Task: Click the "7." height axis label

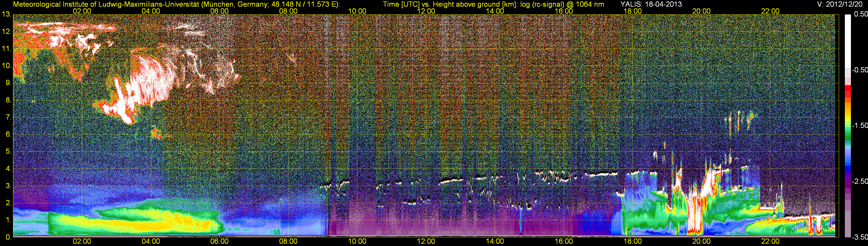Action: click(x=8, y=117)
